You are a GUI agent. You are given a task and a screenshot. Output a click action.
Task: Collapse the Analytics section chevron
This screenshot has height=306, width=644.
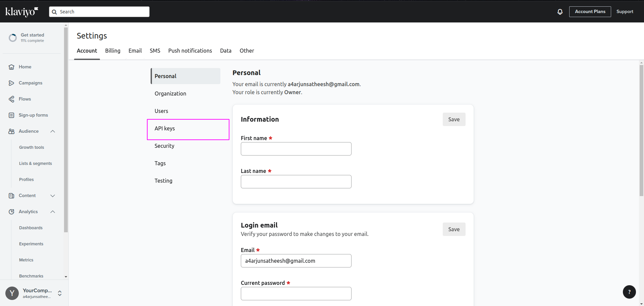pyautogui.click(x=53, y=212)
